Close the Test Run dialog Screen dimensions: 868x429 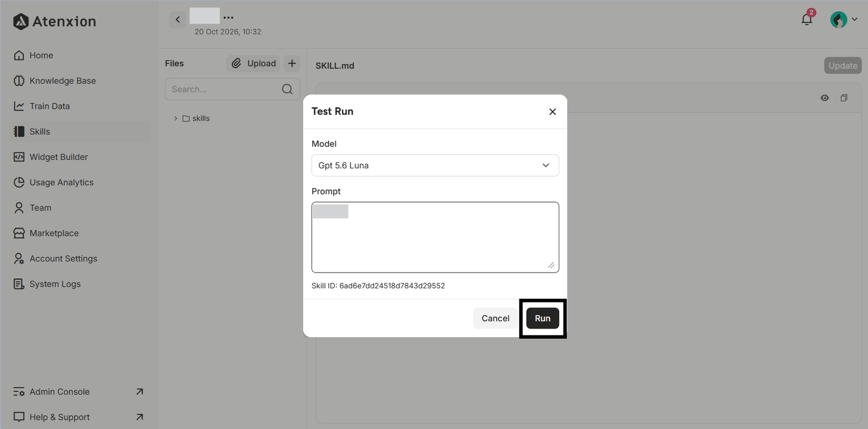[x=552, y=112]
